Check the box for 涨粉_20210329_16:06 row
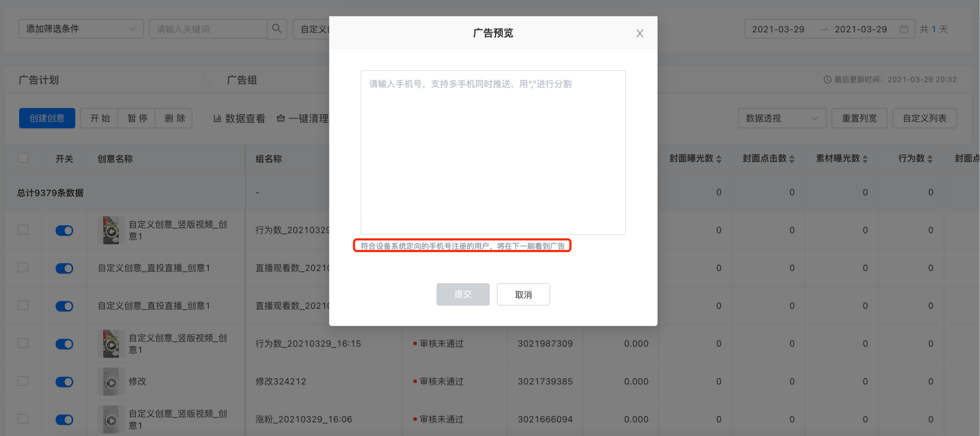The height and width of the screenshot is (436, 980). click(23, 418)
